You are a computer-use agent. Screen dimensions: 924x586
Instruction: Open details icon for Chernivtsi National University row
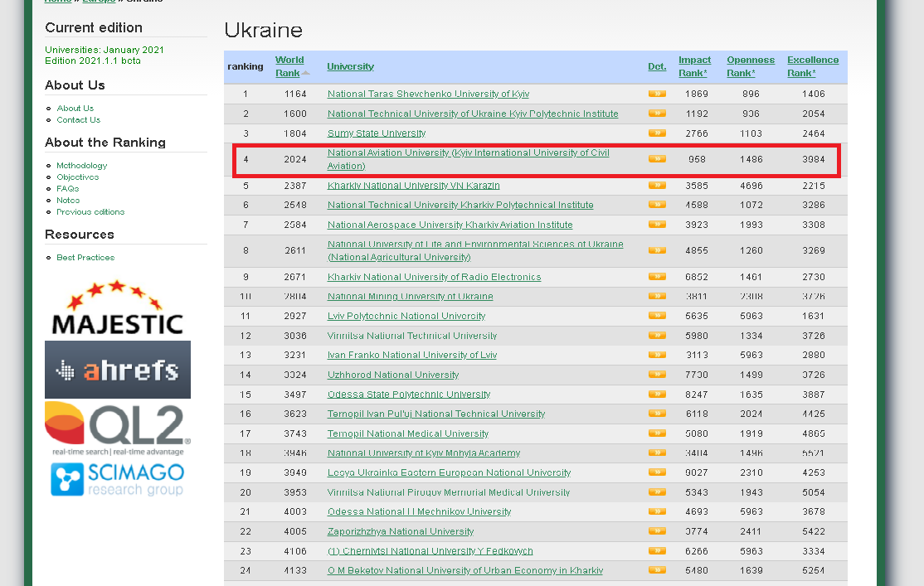(x=657, y=550)
